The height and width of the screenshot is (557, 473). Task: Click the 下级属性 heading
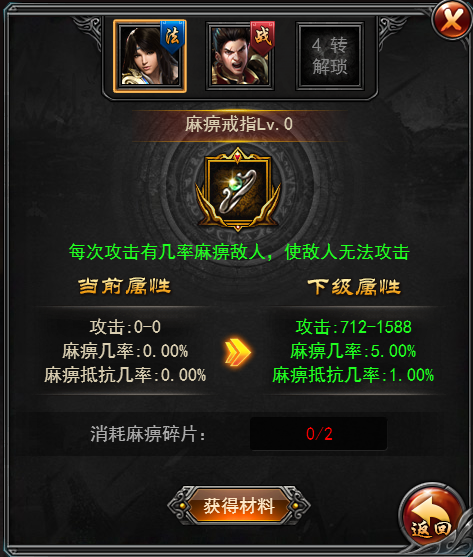click(354, 286)
